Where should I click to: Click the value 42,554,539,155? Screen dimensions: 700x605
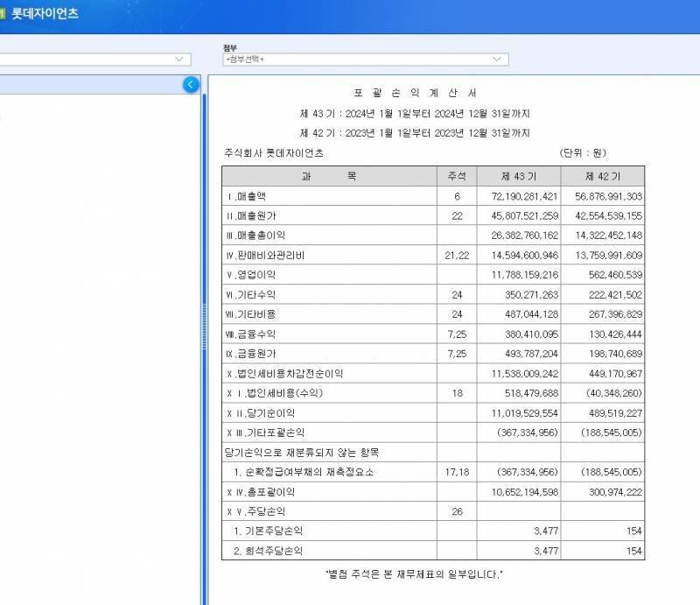pyautogui.click(x=608, y=215)
